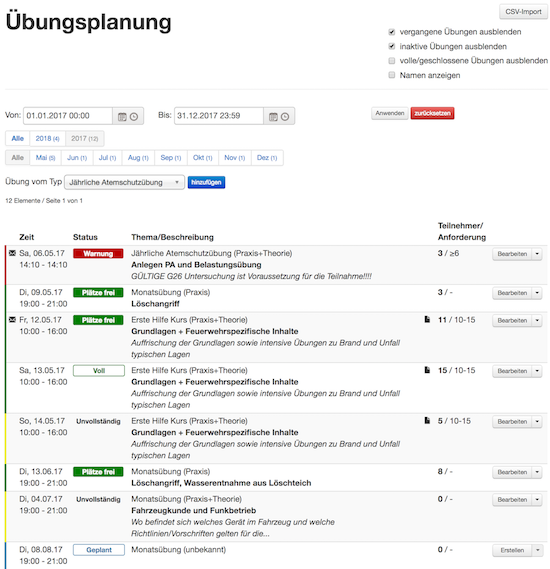Screen dimensions: 550x569
Task: Click Bearbeiten for the 13.05.17 exercise
Action: 512,371
